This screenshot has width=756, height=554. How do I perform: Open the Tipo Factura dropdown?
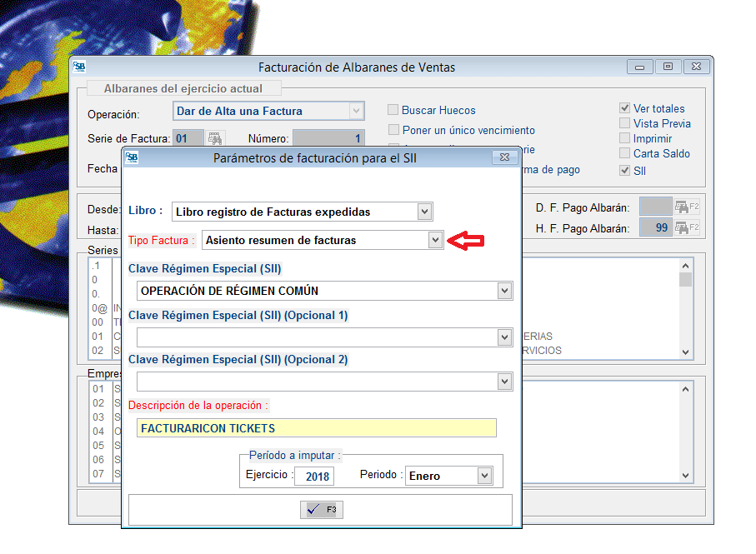click(x=437, y=239)
